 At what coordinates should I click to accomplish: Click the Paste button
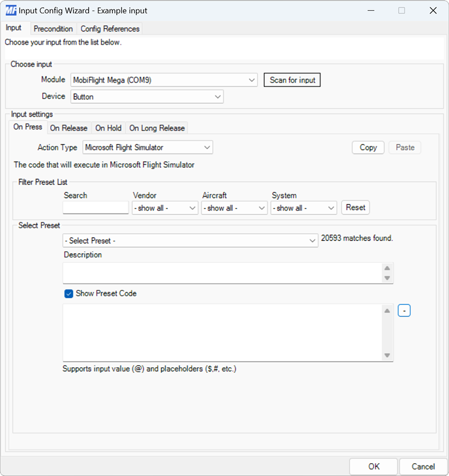(405, 147)
